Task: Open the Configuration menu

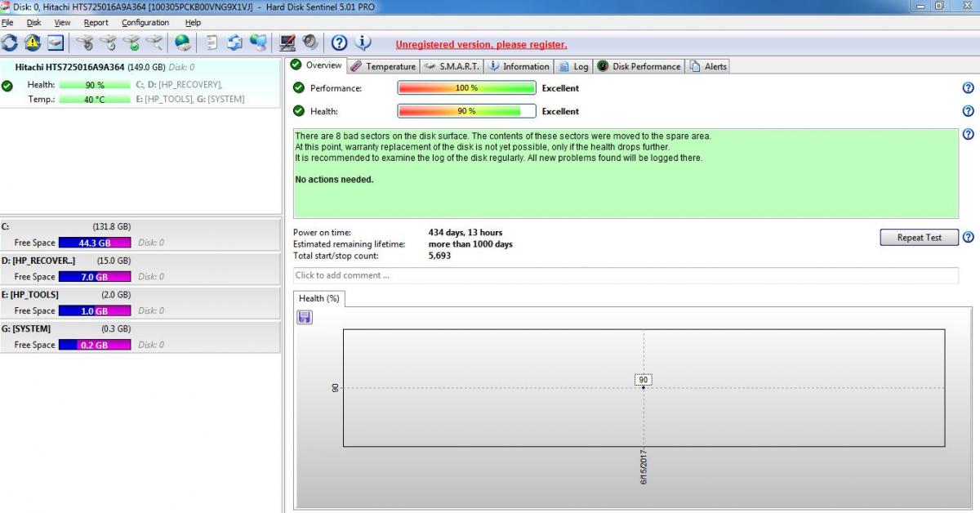Action: pyautogui.click(x=145, y=23)
